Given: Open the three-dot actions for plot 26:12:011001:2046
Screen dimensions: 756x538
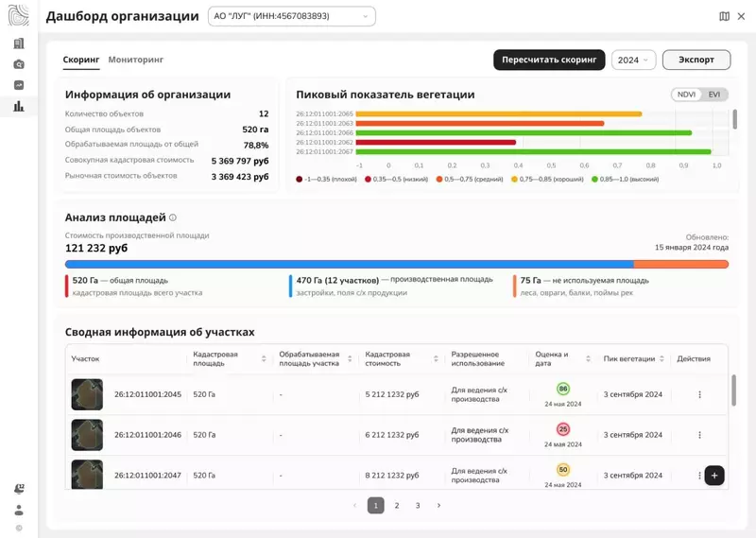Looking at the screenshot, I should tap(699, 435).
